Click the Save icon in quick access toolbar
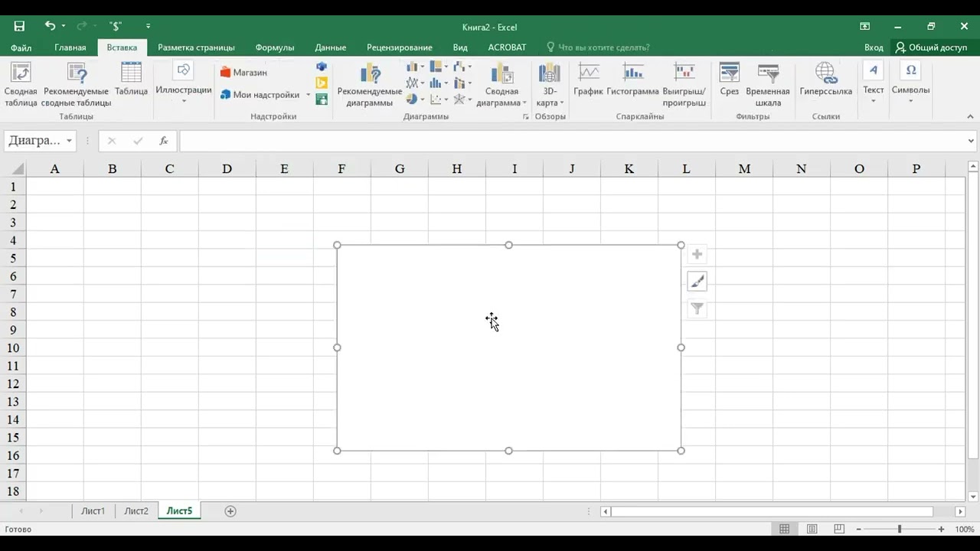980x551 pixels. [19, 26]
